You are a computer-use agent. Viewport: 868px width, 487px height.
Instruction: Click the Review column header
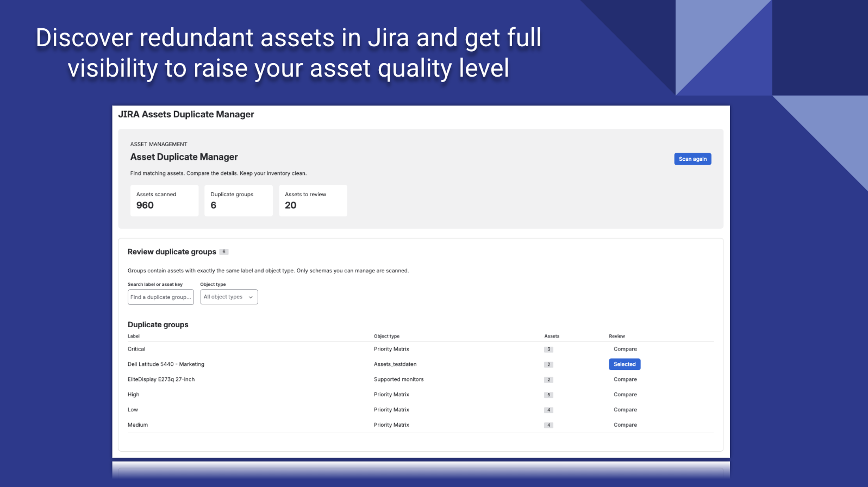pyautogui.click(x=617, y=336)
